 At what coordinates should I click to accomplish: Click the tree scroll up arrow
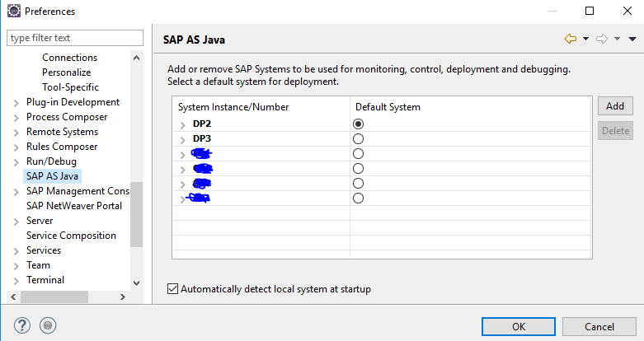pyautogui.click(x=136, y=58)
